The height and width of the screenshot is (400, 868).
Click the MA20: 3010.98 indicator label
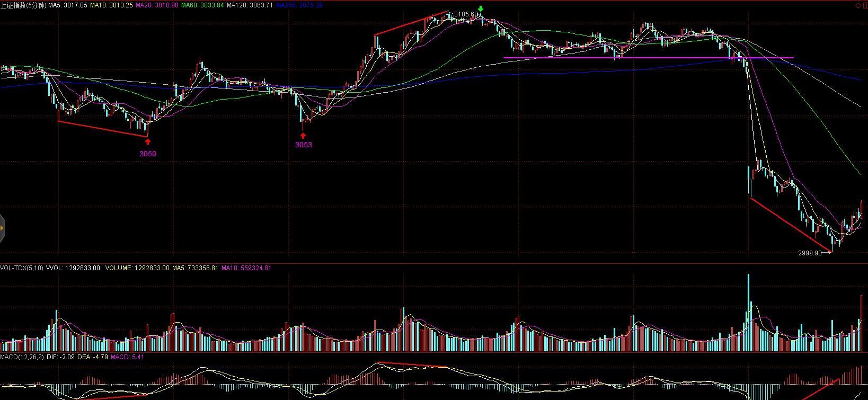[x=157, y=5]
